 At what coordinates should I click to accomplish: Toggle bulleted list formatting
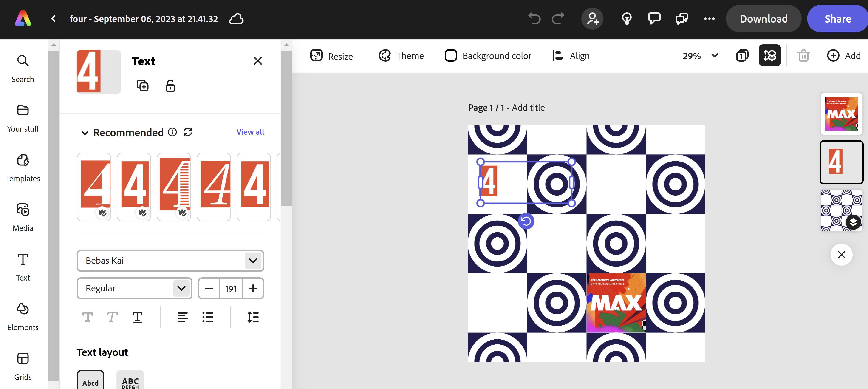208,317
